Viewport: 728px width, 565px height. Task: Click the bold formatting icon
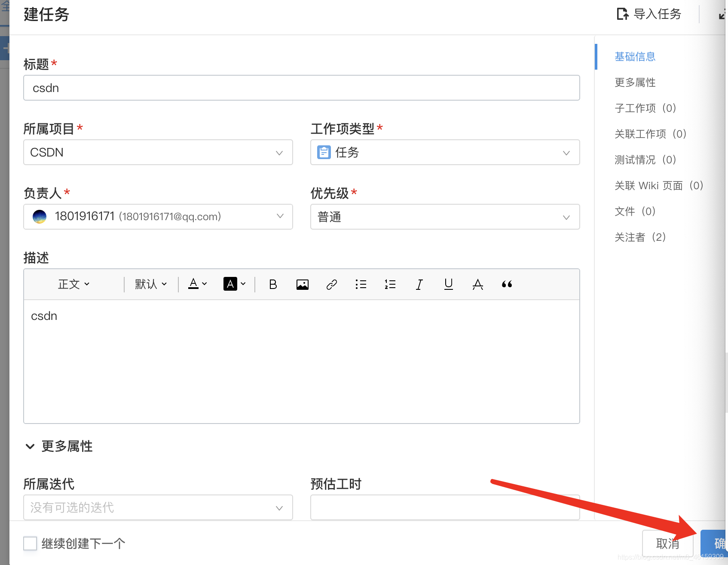click(273, 284)
